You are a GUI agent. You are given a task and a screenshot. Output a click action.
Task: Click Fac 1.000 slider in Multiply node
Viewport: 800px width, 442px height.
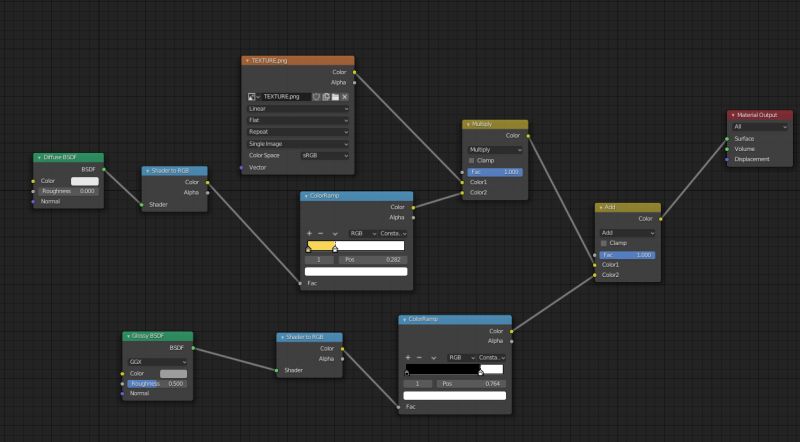pyautogui.click(x=495, y=172)
